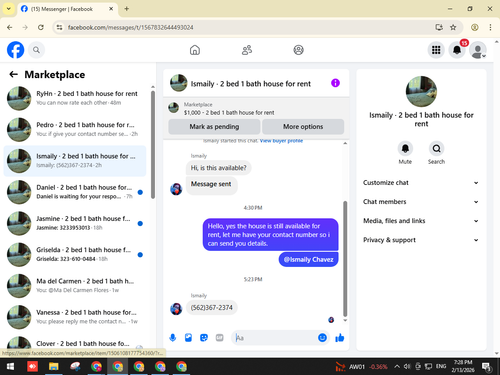Screen dimensions: 500x375
Task: Expand the Customize chat section
Action: pos(421,183)
